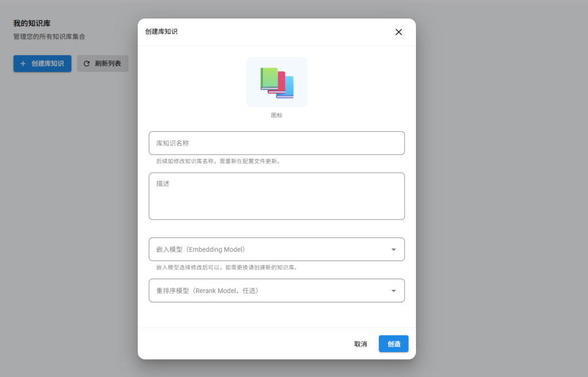This screenshot has width=588, height=377.
Task: Click the dialog title 创建库知识
Action: 161,32
